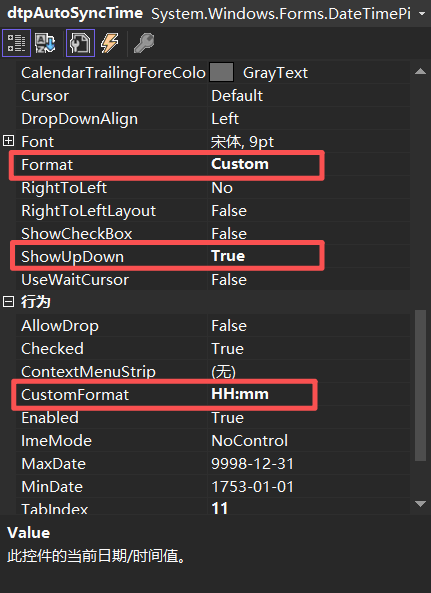Select the TabIndex property name

click(54, 509)
